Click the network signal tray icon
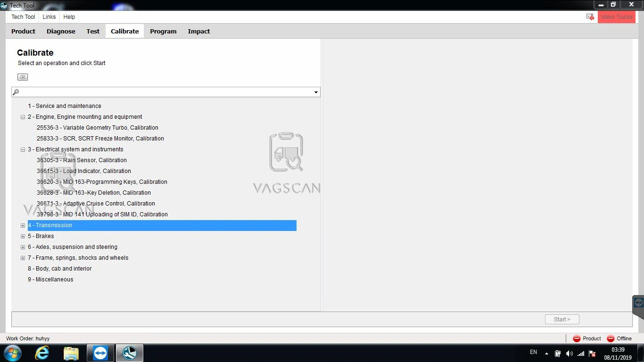644x362 pixels. 581,354
